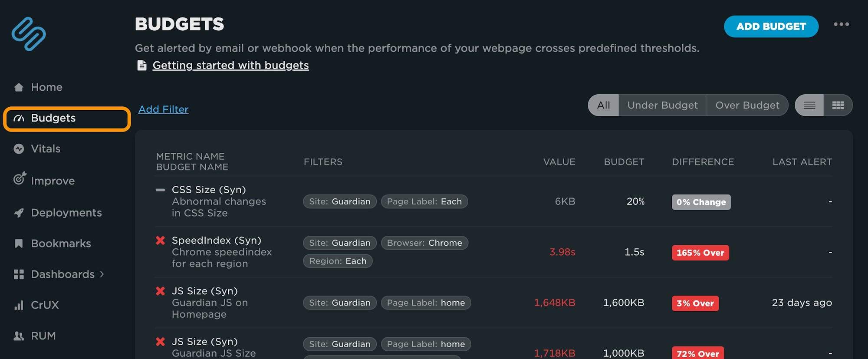Open CrUX via the bar chart icon

[18, 305]
